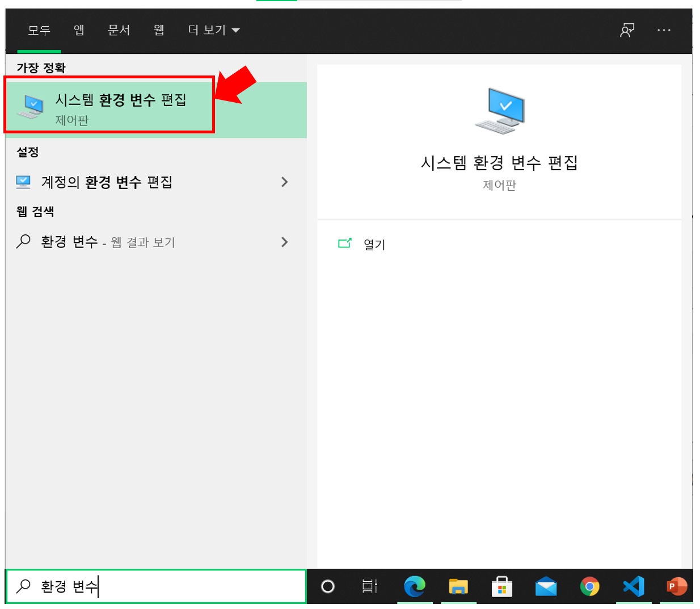Click 제어판 label under preview title
The image size is (700, 609).
pos(499,185)
